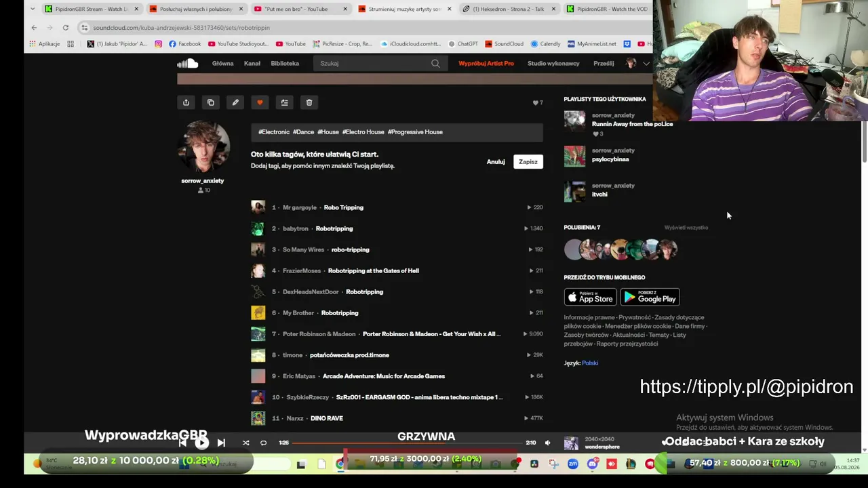Click the Zapisz button
The height and width of the screenshot is (488, 868).
click(528, 162)
